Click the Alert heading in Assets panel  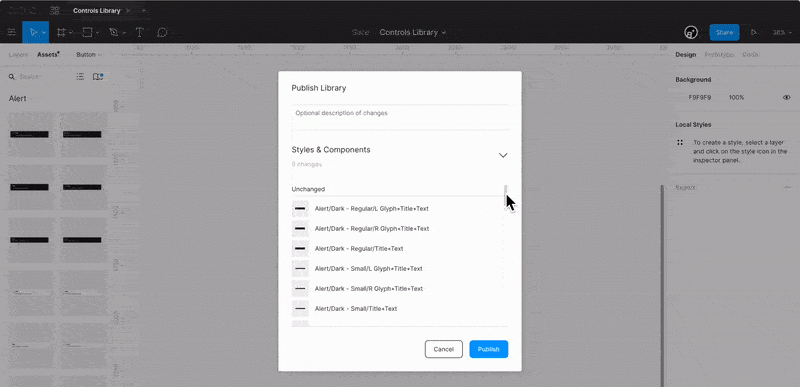point(17,98)
